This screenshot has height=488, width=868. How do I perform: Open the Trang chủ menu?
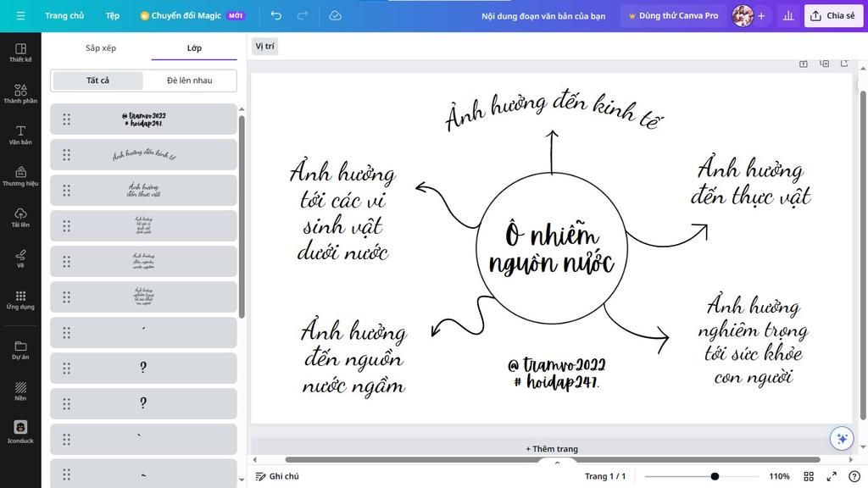pos(64,15)
